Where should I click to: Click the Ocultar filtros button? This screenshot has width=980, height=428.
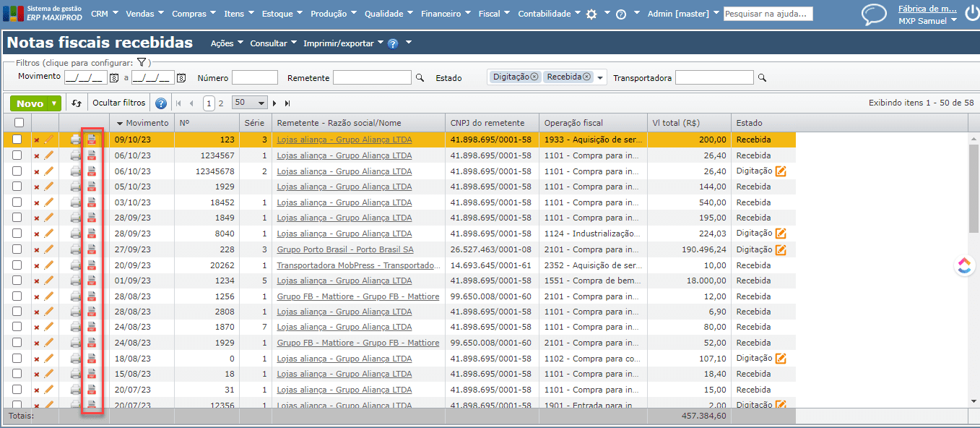click(x=118, y=103)
